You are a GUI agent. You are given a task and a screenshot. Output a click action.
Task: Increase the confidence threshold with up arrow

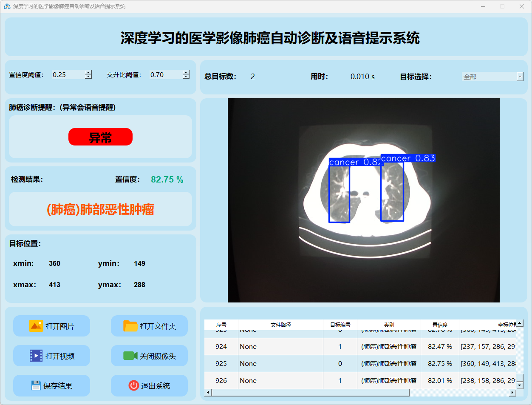pyautogui.click(x=88, y=72)
